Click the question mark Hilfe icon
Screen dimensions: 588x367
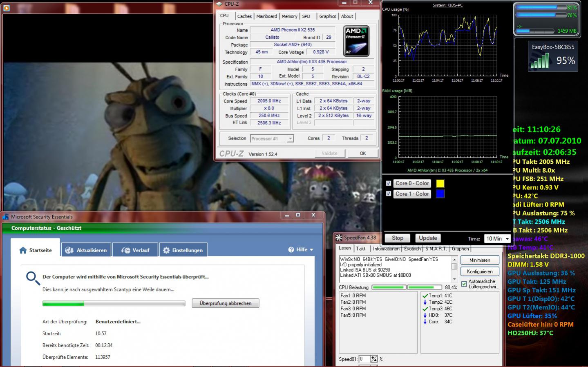[x=291, y=250]
